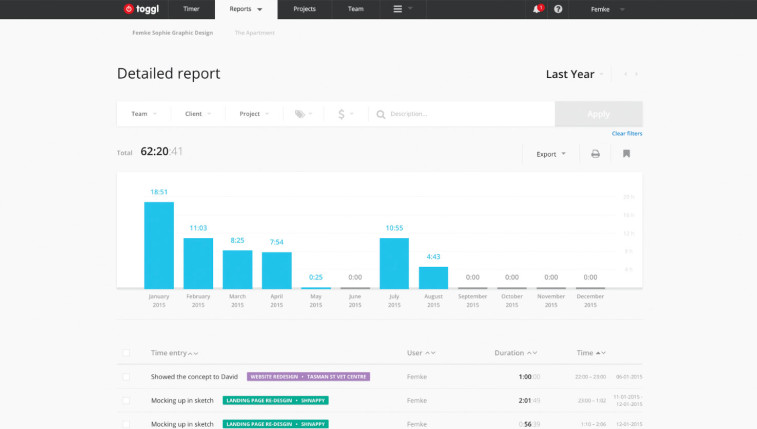The image size is (757, 429).
Task: Select the first 'Mocking up in sketch' checkbox
Action: pyautogui.click(x=126, y=400)
